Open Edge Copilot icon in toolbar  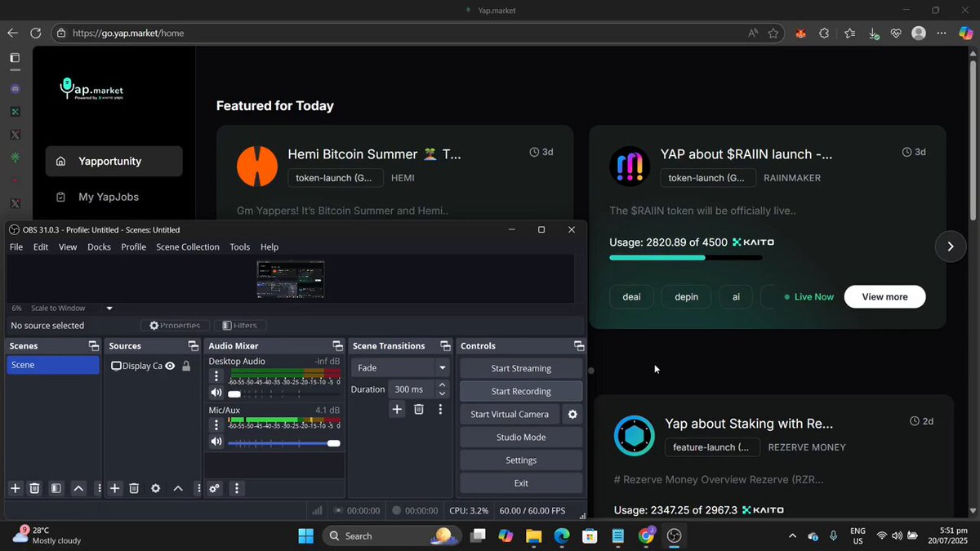965,33
